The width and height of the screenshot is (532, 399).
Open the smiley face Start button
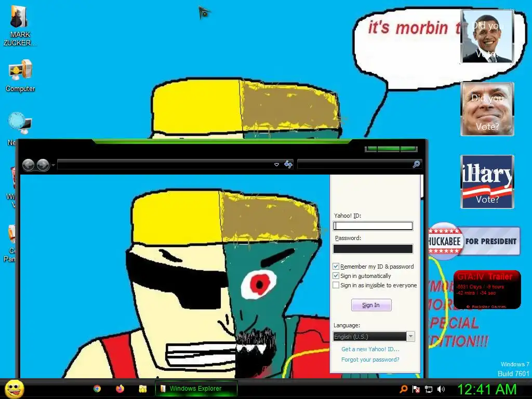click(15, 389)
